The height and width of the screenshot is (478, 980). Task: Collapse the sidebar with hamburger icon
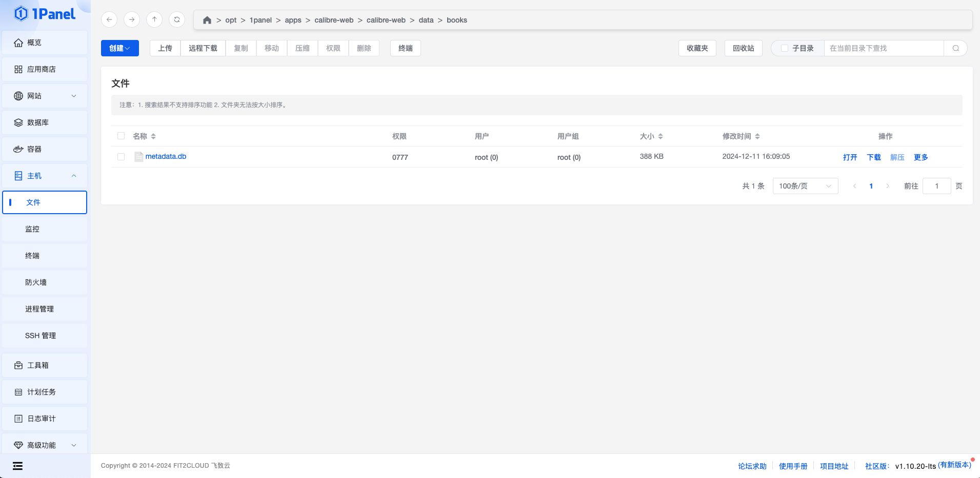point(18,466)
